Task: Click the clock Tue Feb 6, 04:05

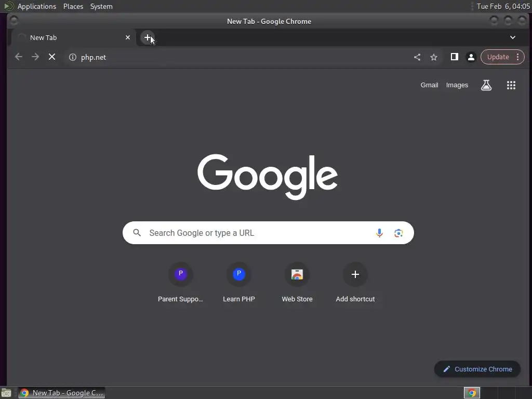Action: [503, 6]
